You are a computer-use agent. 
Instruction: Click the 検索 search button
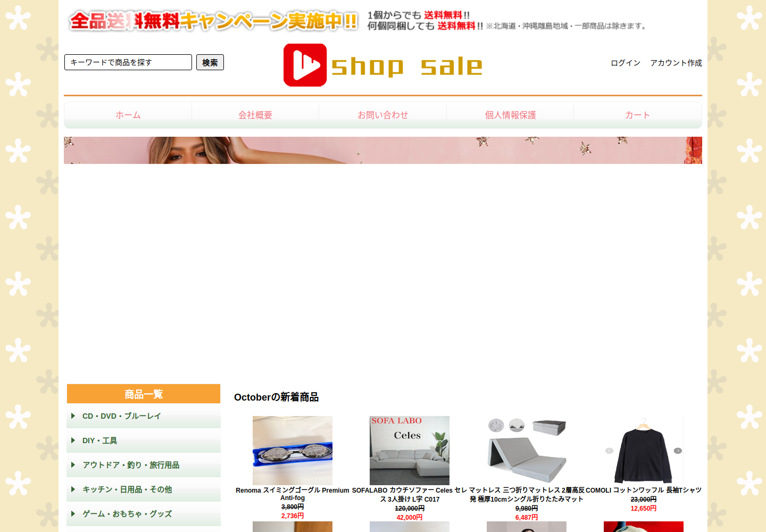click(210, 62)
